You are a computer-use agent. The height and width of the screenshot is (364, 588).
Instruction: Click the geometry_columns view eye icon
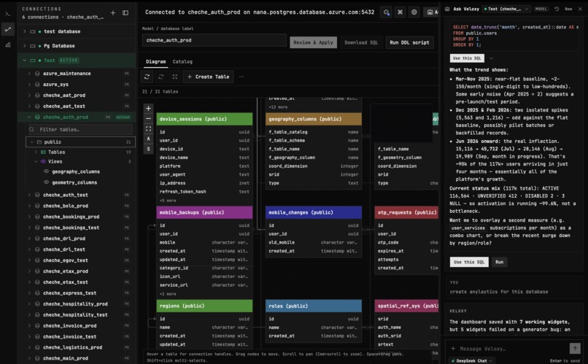[46, 182]
